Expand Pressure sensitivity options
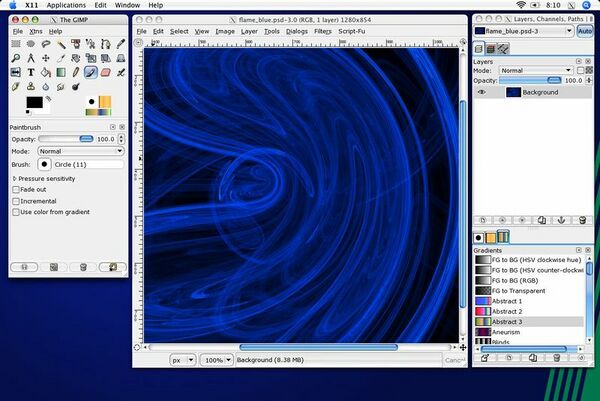 point(13,178)
